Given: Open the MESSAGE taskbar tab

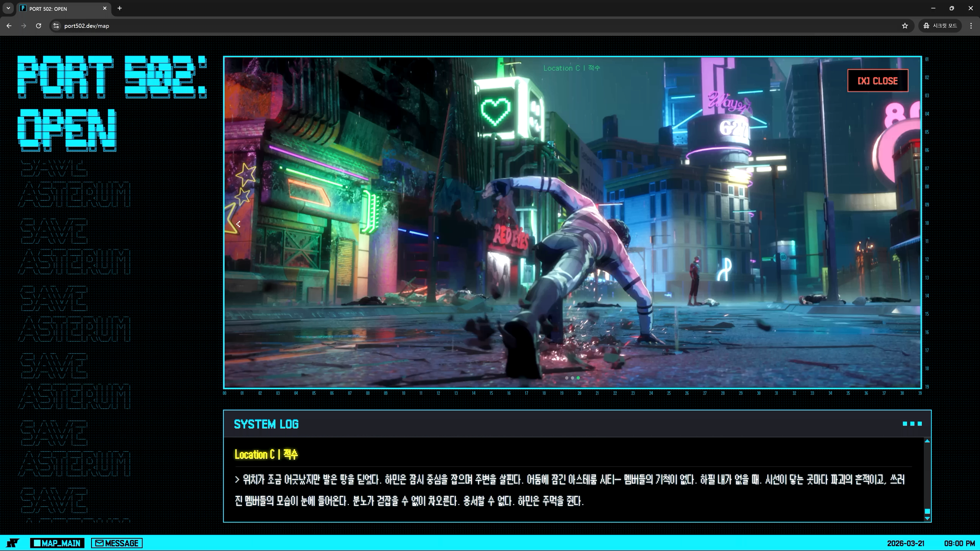Looking at the screenshot, I should (x=117, y=543).
